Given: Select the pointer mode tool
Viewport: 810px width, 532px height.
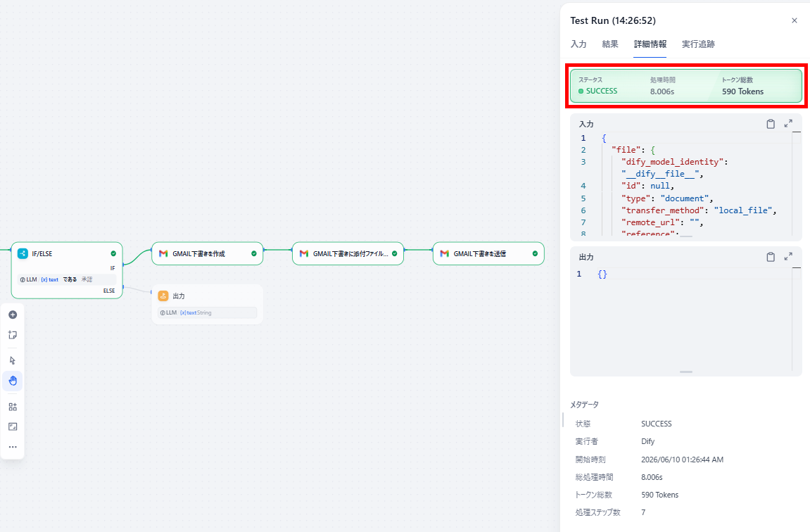Looking at the screenshot, I should click(x=13, y=360).
